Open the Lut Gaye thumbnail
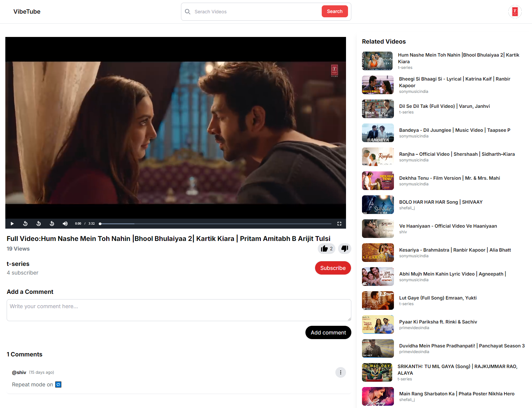Viewport: 532px width, 408px height. (x=378, y=301)
